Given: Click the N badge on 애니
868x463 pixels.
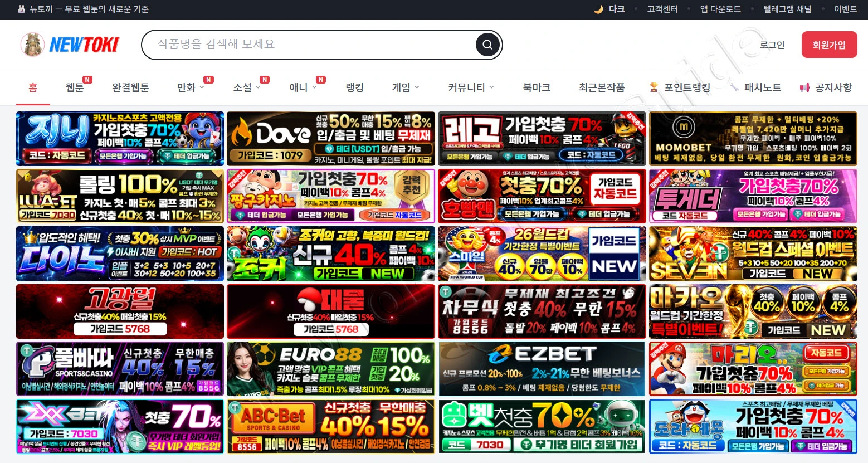Looking at the screenshot, I should click(x=321, y=80).
